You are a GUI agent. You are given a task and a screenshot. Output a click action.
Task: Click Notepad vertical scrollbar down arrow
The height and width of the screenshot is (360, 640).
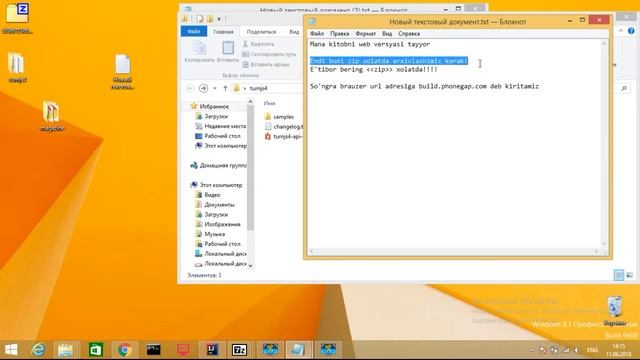point(604,244)
